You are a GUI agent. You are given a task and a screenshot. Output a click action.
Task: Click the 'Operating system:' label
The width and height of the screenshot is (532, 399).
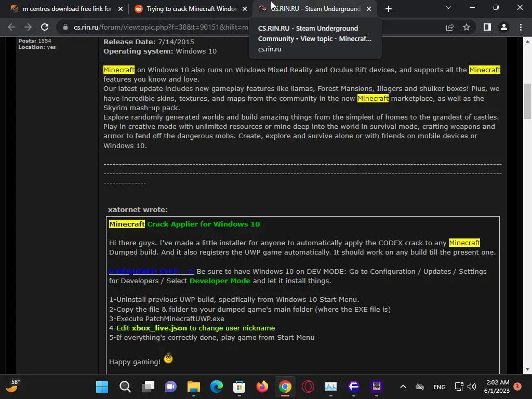click(138, 51)
